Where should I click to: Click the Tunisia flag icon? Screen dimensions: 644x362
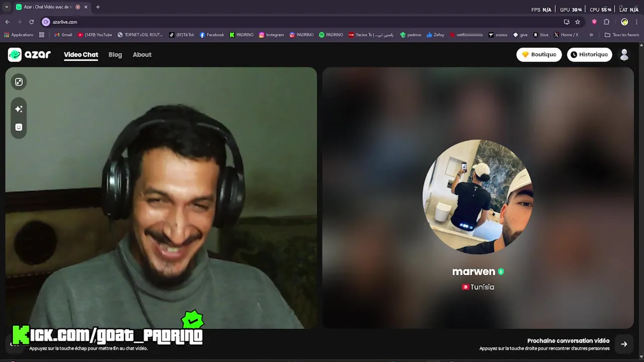(x=465, y=287)
